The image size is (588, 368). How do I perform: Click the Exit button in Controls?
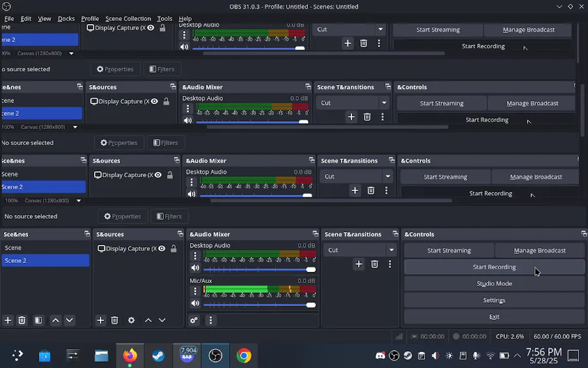[x=495, y=316]
